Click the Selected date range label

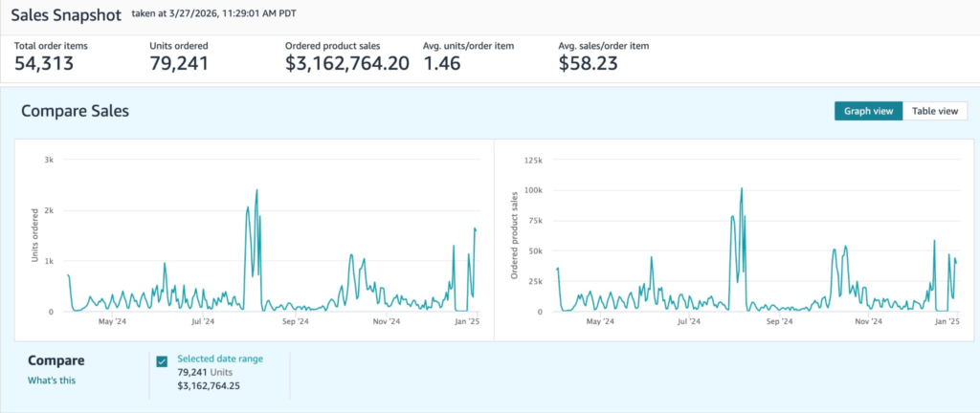coord(220,359)
